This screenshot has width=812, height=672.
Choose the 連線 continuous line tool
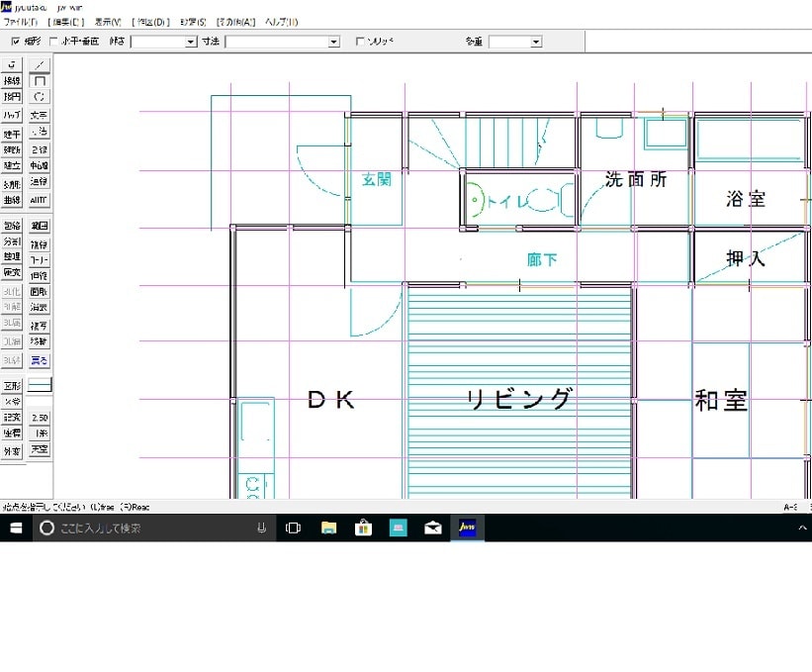click(x=40, y=181)
